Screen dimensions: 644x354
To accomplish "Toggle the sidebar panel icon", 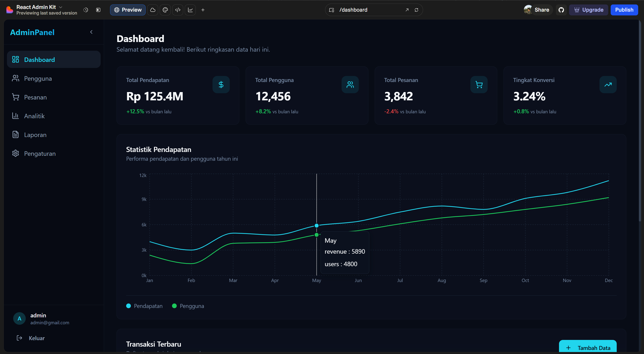I will pyautogui.click(x=98, y=10).
